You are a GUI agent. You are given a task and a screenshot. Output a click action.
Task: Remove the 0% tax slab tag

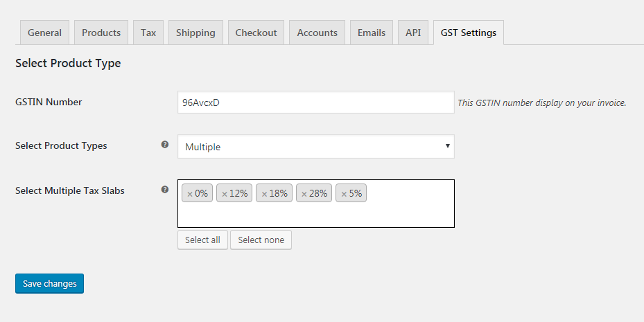[190, 194]
